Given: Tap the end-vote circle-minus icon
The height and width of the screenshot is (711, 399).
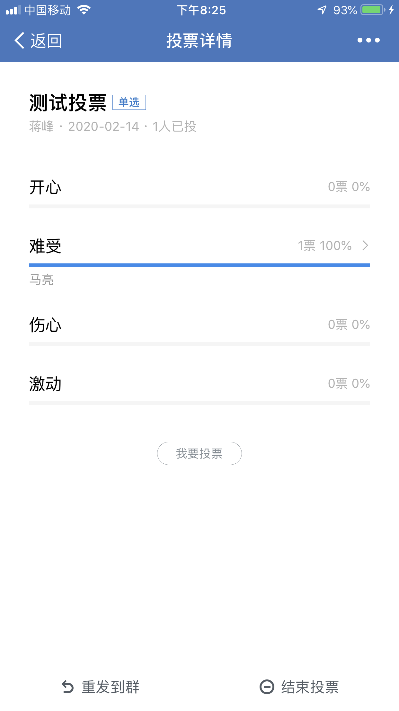Looking at the screenshot, I should (267, 687).
